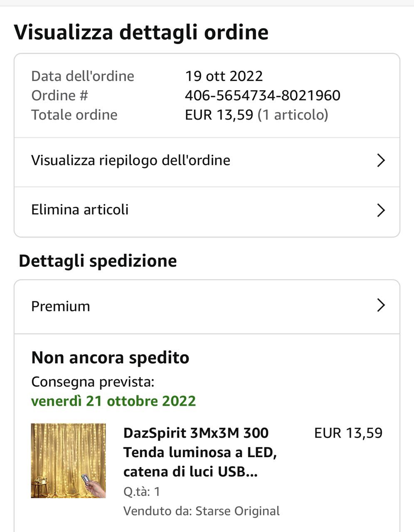Click the green delivery date venerdì 21 ottobre 2022
The image size is (414, 532).
pyautogui.click(x=113, y=401)
